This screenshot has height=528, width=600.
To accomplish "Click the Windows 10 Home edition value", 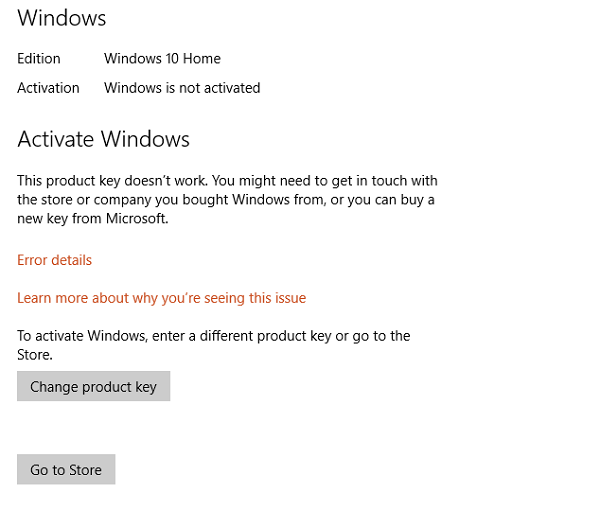I will (162, 58).
